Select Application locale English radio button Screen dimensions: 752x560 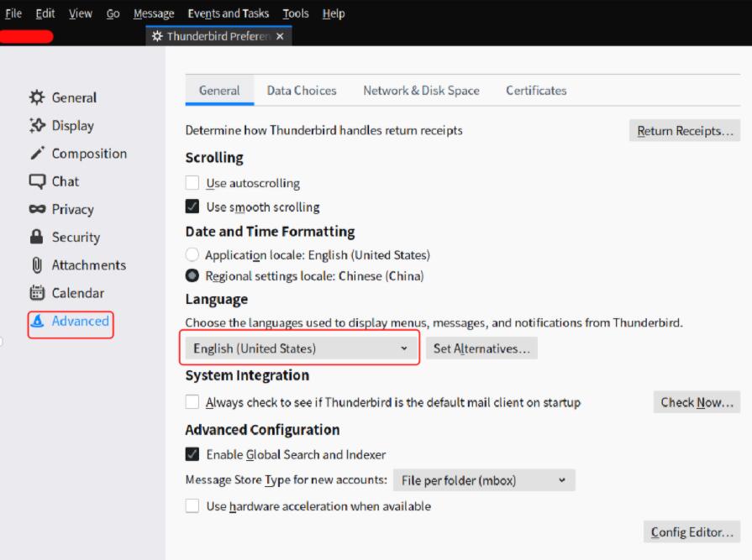click(192, 254)
